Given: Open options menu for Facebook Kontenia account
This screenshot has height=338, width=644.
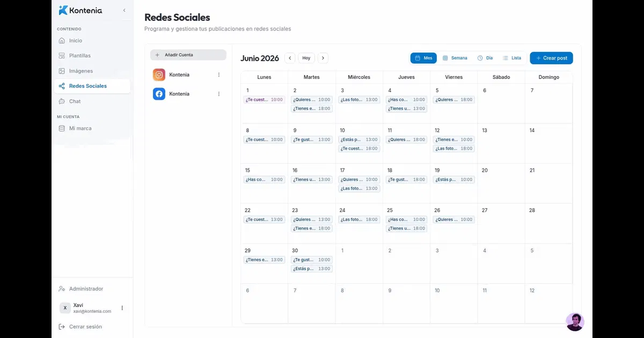Looking at the screenshot, I should point(218,94).
